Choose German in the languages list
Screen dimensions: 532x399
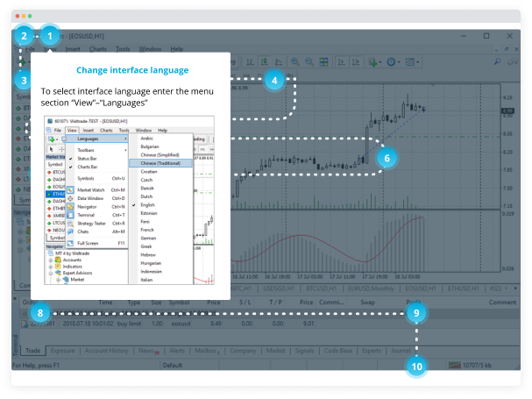[148, 238]
